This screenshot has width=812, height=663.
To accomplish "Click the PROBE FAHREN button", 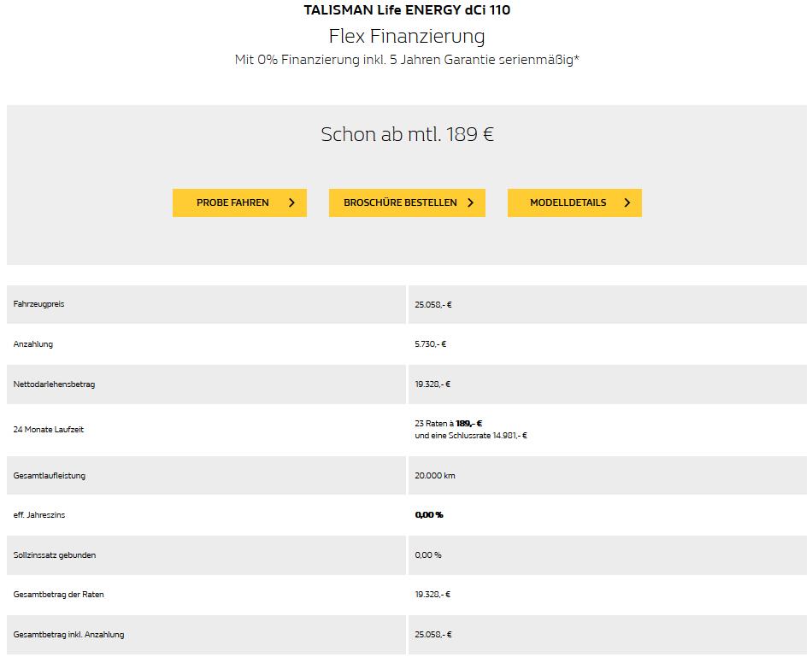I will (x=239, y=202).
